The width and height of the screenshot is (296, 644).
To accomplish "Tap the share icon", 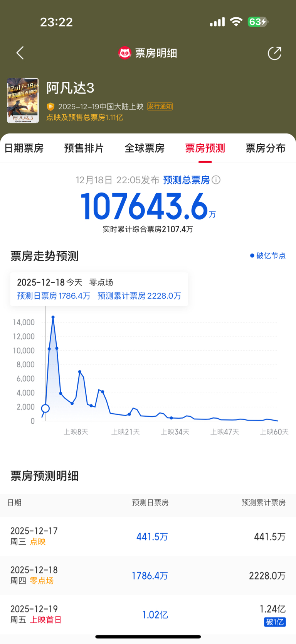I will (x=274, y=53).
